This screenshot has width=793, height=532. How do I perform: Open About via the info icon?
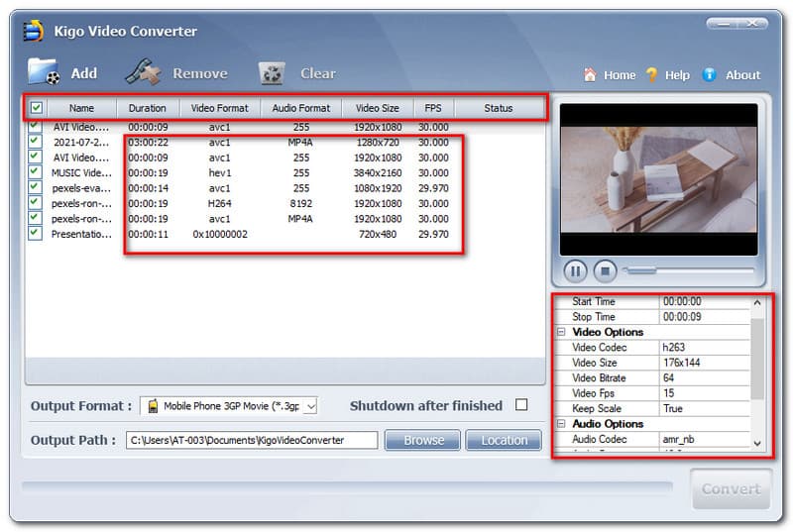[709, 74]
